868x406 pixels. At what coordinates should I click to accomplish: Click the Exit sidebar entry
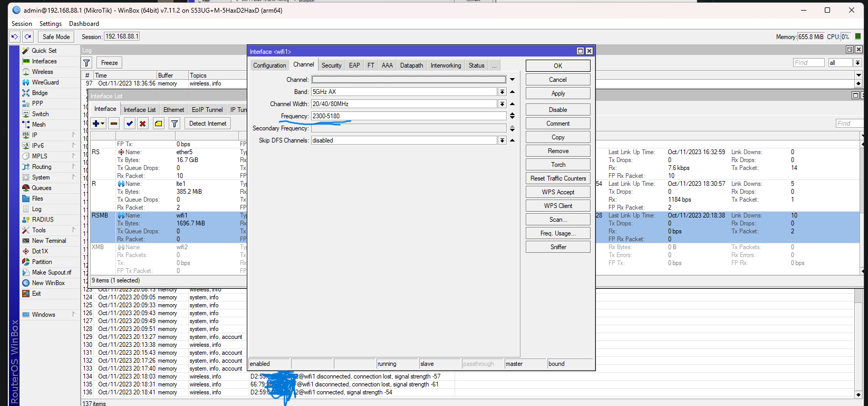(x=36, y=294)
